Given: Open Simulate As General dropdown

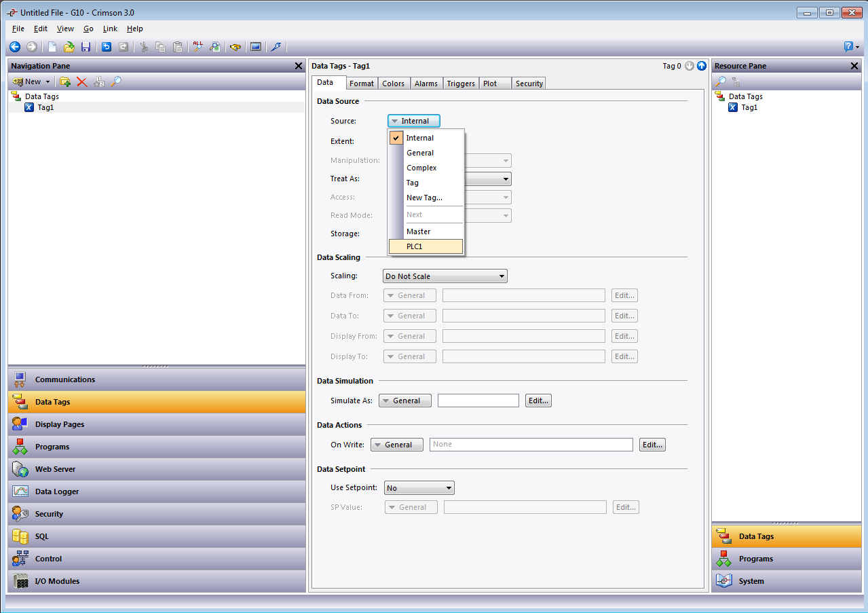Looking at the screenshot, I should (x=405, y=401).
